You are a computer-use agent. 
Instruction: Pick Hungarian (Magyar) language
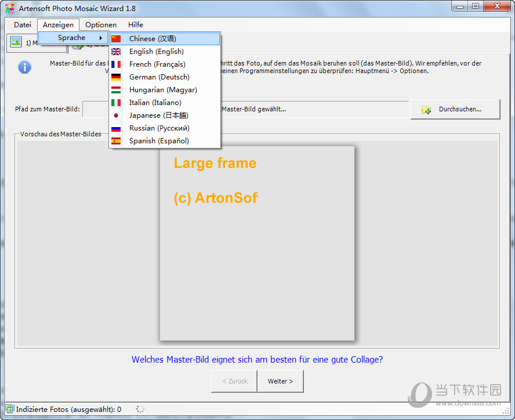click(x=165, y=90)
